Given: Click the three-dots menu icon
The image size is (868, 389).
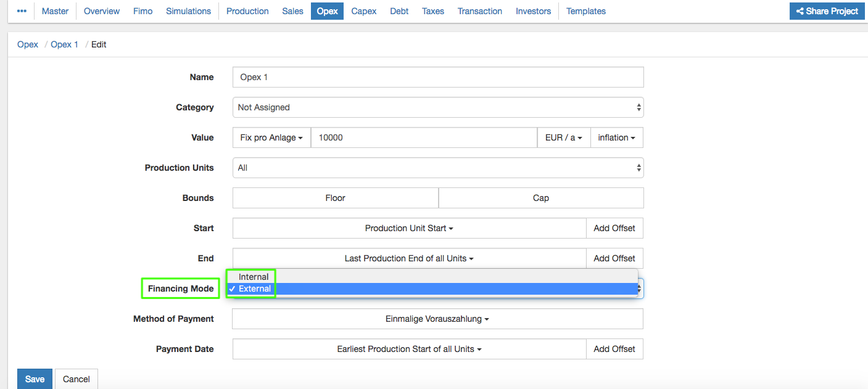Looking at the screenshot, I should (x=22, y=11).
